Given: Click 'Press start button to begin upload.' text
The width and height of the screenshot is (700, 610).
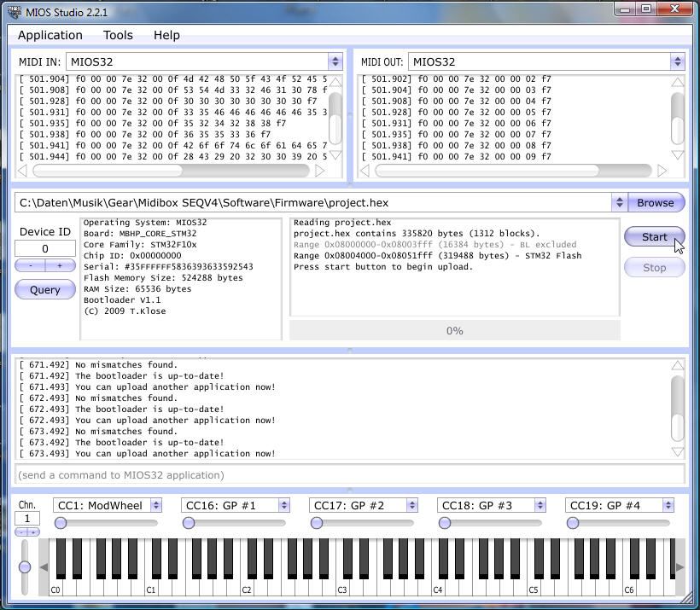Looking at the screenshot, I should (382, 267).
